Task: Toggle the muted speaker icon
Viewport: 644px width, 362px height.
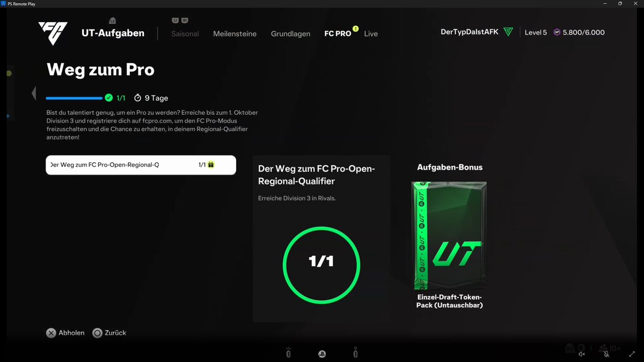Action: (x=582, y=354)
